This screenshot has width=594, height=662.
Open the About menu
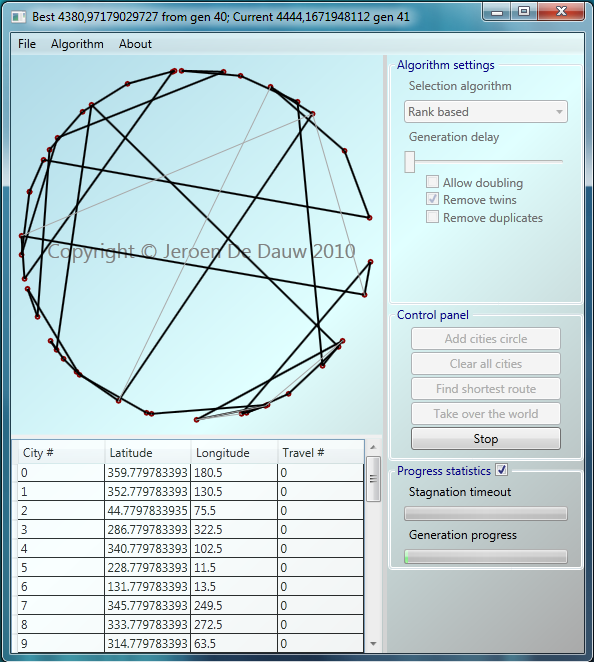135,44
